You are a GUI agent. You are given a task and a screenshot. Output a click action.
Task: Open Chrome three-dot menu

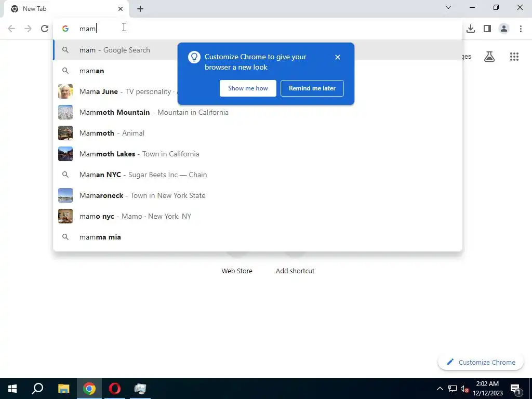click(x=521, y=29)
